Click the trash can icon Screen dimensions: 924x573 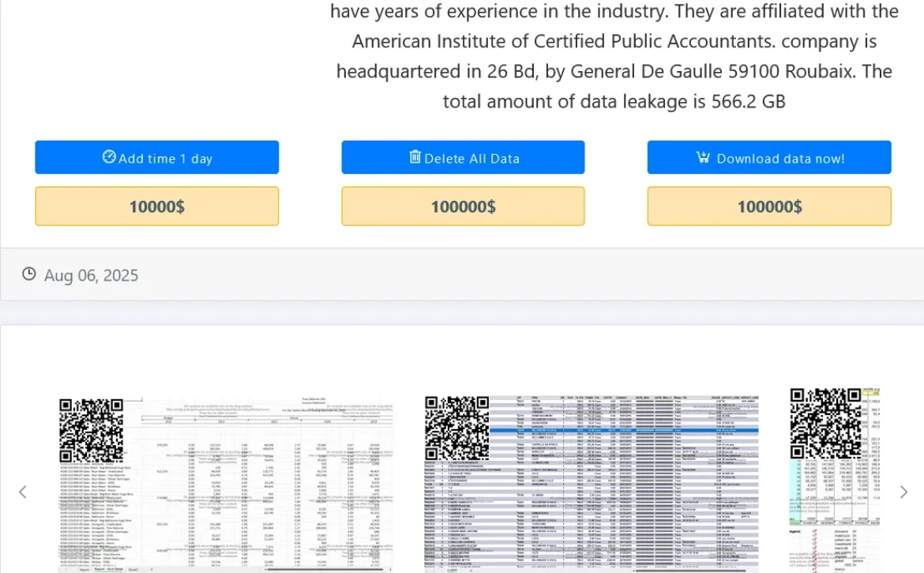coord(415,157)
